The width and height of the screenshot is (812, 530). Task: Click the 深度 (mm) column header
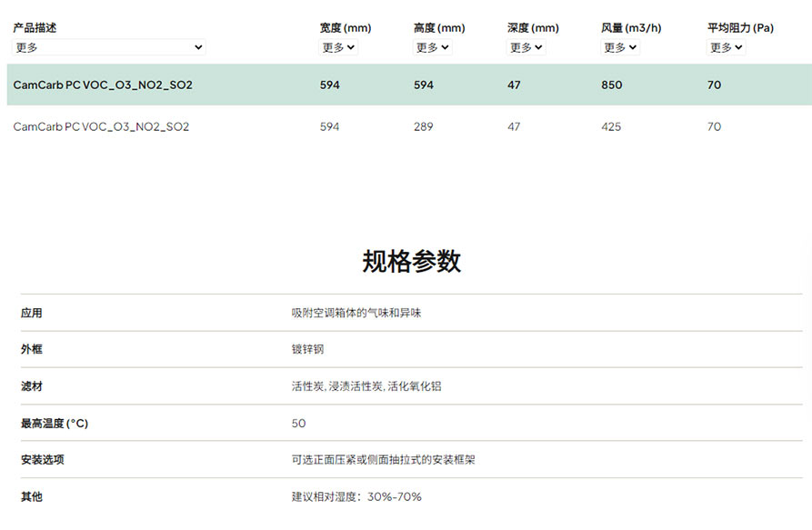tap(533, 28)
